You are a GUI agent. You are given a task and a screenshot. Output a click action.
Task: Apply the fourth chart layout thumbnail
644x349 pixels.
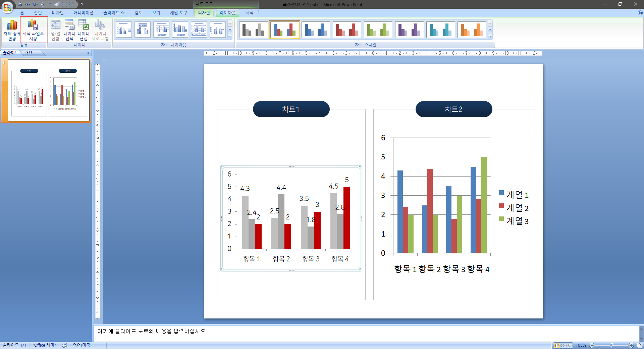point(180,30)
